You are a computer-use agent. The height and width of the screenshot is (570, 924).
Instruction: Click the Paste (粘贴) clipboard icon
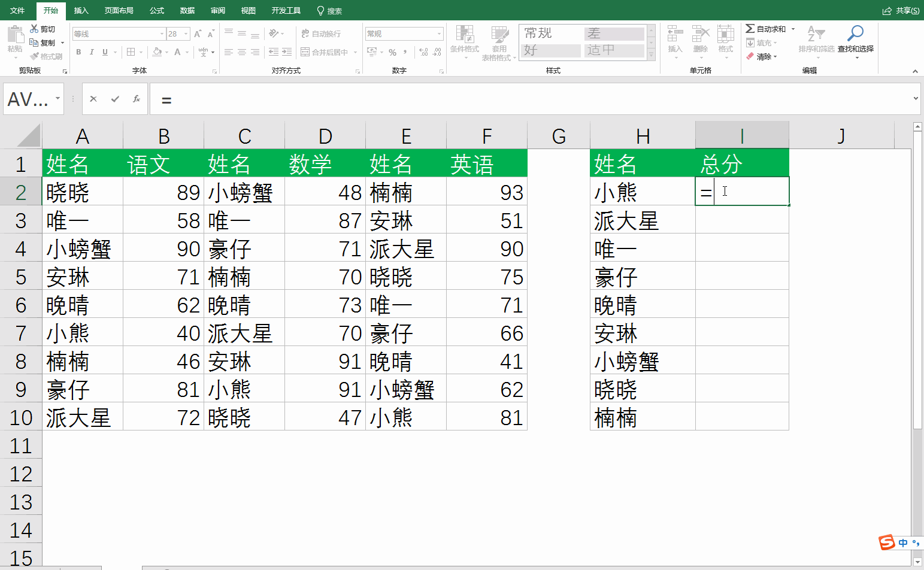[15, 34]
